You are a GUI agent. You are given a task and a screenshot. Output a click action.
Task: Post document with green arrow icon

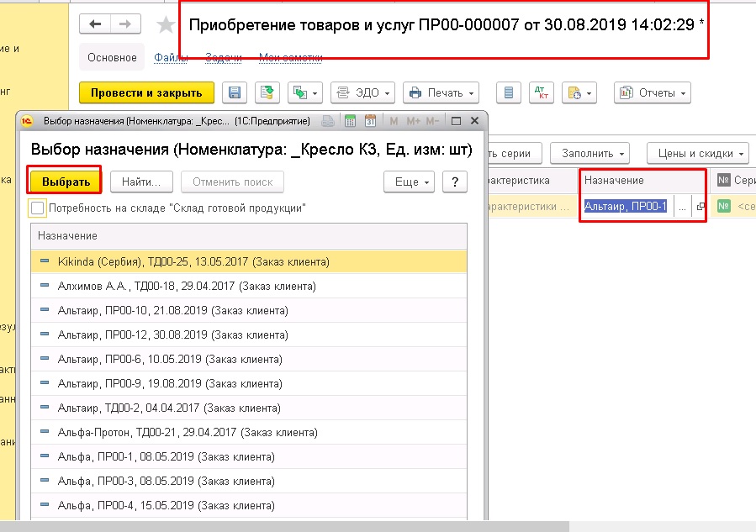click(x=267, y=92)
